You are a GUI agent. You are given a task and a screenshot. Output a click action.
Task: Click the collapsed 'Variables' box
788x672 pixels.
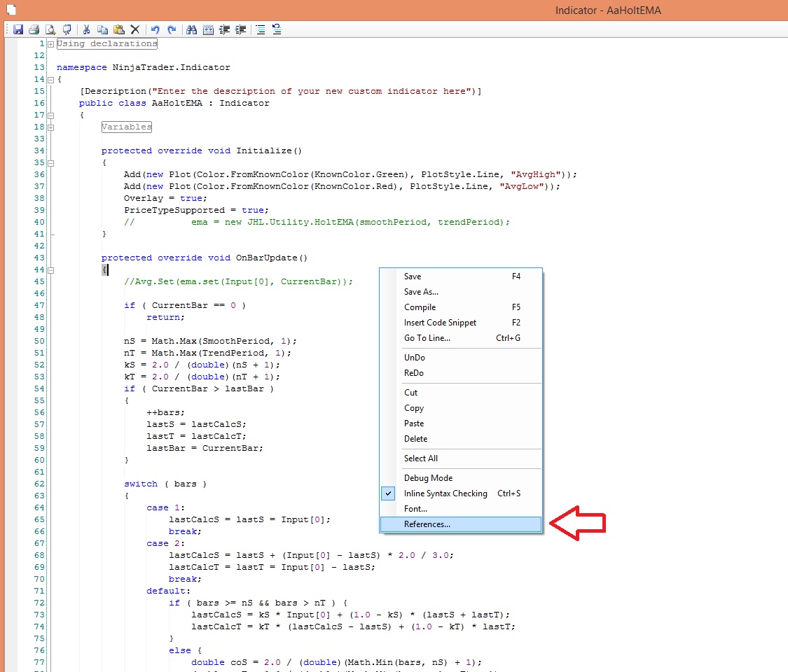coord(127,127)
